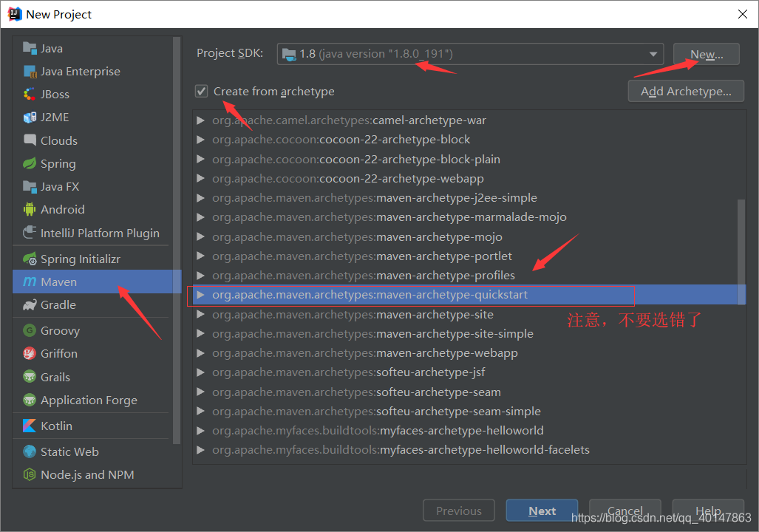Click the Help button
Viewport: 759px width, 532px height.
(x=708, y=511)
